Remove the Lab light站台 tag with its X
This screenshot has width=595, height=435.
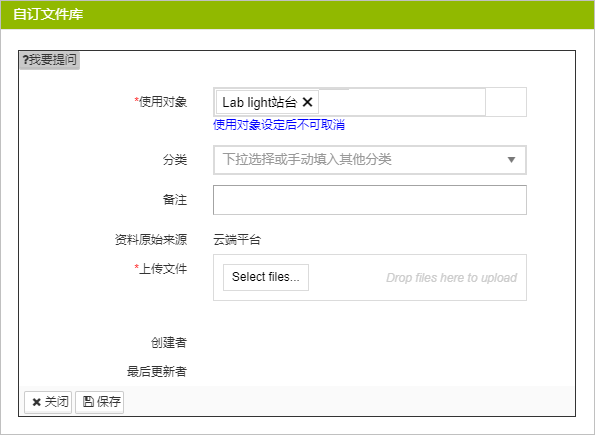pos(307,102)
